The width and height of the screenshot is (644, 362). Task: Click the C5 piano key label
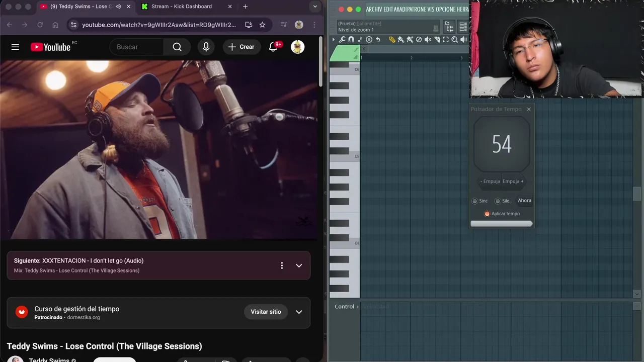pos(357,156)
